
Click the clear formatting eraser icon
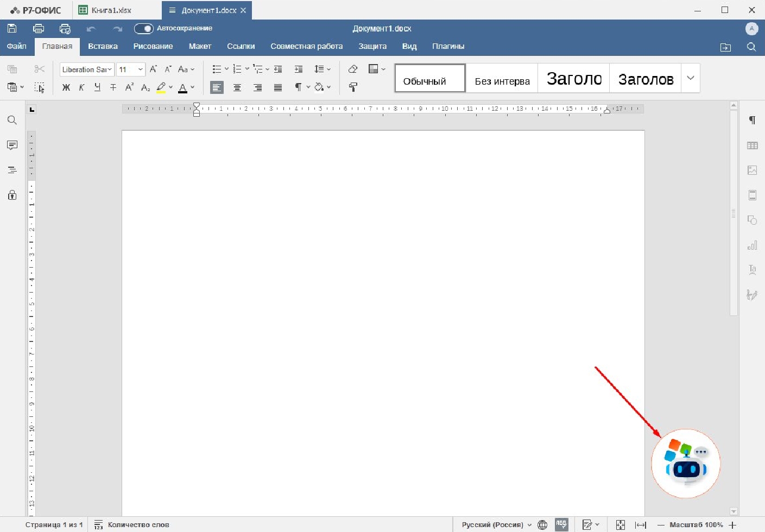353,69
